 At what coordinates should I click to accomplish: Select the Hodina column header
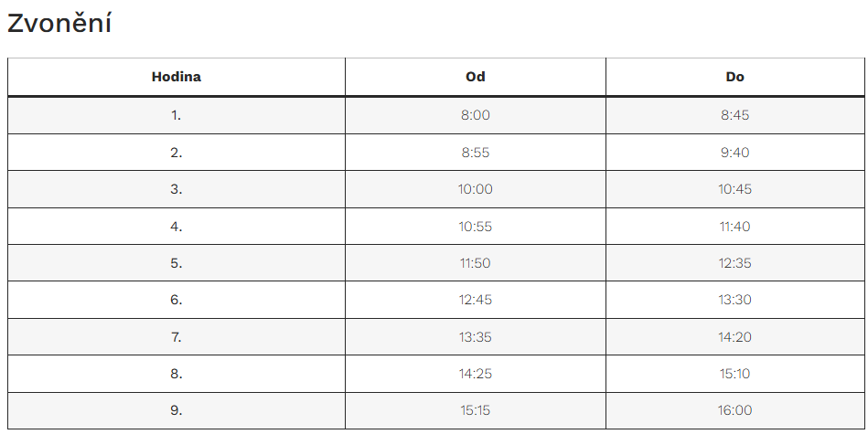coord(177,77)
